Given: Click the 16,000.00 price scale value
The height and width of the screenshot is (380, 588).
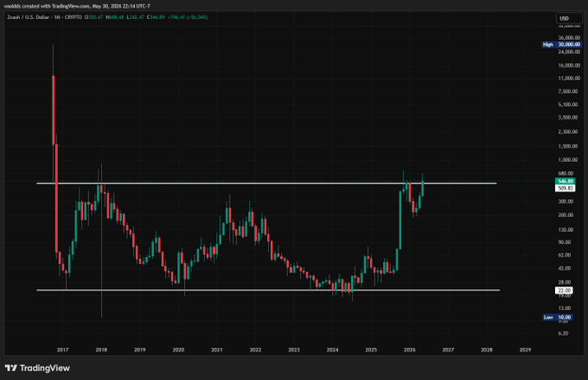Looking at the screenshot, I should 569,65.
